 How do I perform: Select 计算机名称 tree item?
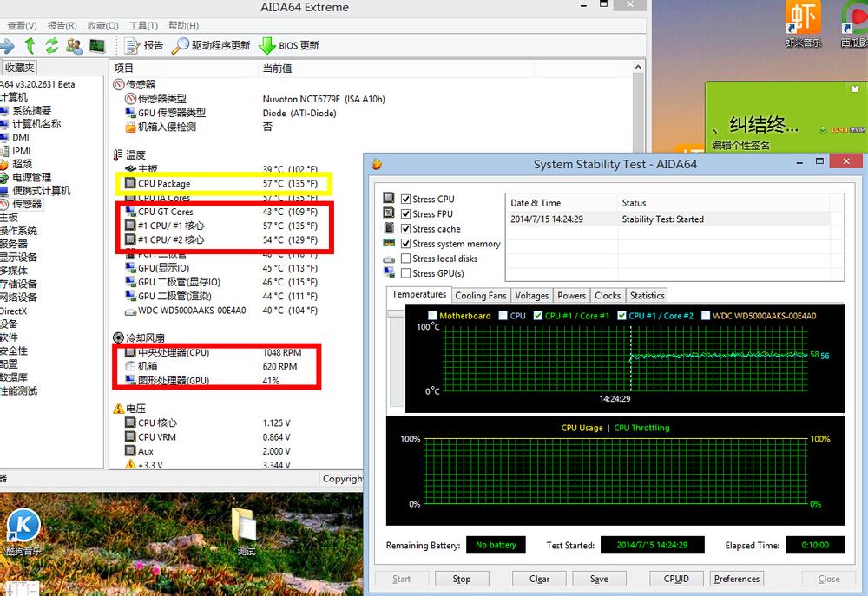(36, 124)
